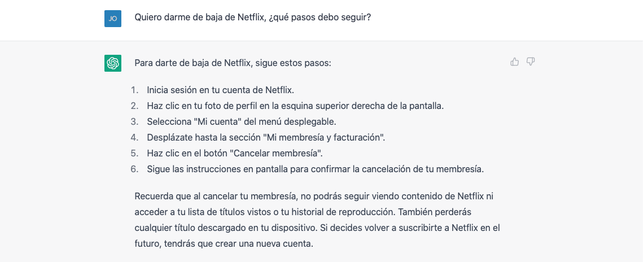Click the line mentioning "historial de reproducción"
The width and height of the screenshot is (644, 262).
tap(303, 212)
